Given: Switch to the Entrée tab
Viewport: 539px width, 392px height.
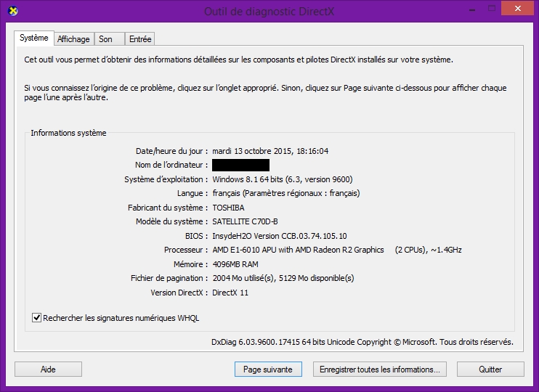Looking at the screenshot, I should 140,39.
